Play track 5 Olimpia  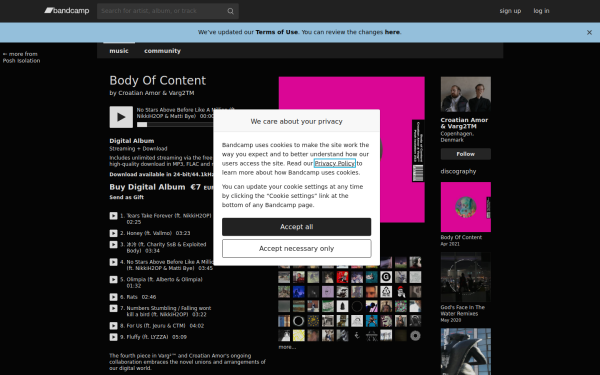113,280
